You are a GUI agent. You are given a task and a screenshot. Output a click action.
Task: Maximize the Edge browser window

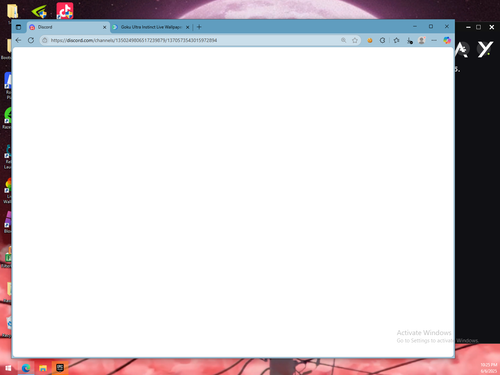point(431,26)
